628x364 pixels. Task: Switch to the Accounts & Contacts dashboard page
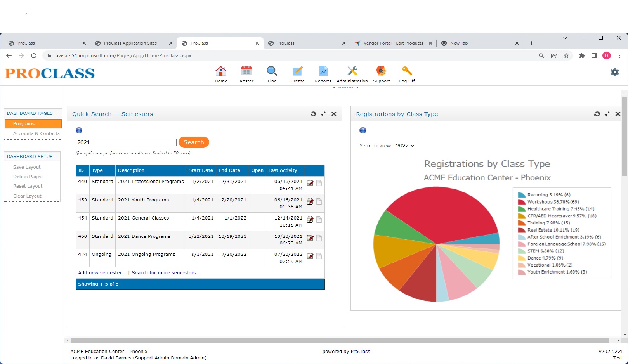36,133
